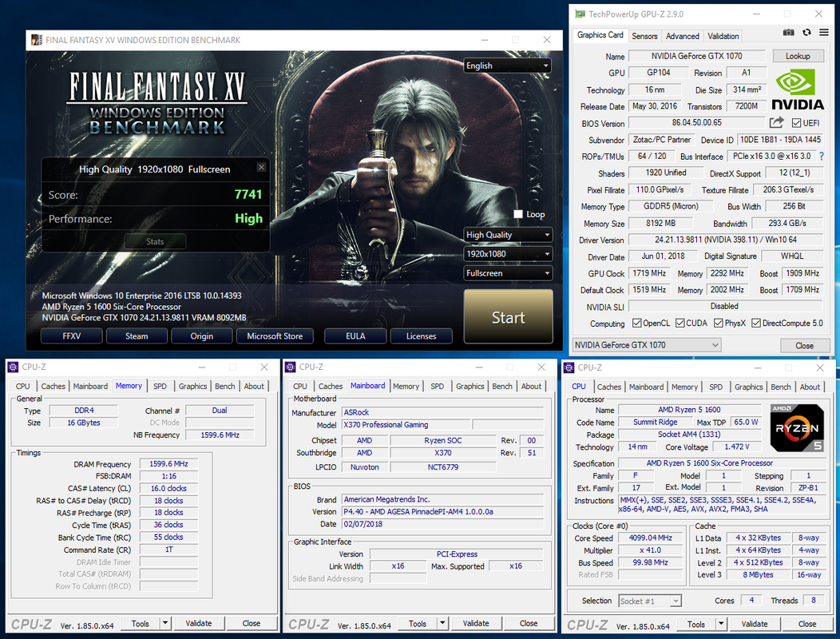The width and height of the screenshot is (840, 639).
Task: Click the BIOS version P4.40 field
Action: pos(443,511)
